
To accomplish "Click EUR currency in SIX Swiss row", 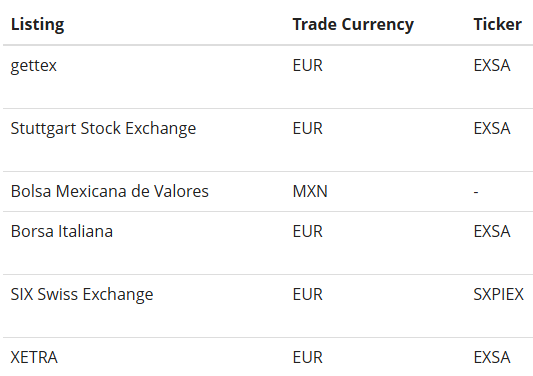I will [307, 294].
